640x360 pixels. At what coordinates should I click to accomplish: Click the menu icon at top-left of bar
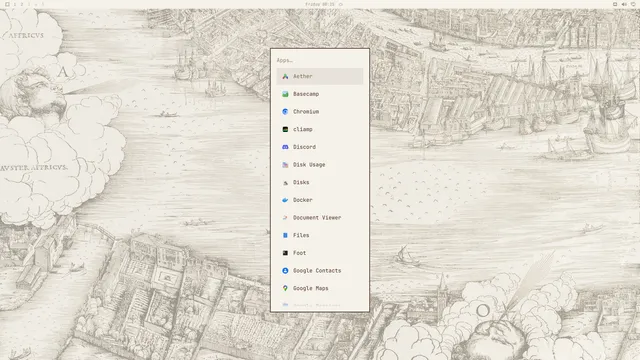pyautogui.click(x=7, y=4)
